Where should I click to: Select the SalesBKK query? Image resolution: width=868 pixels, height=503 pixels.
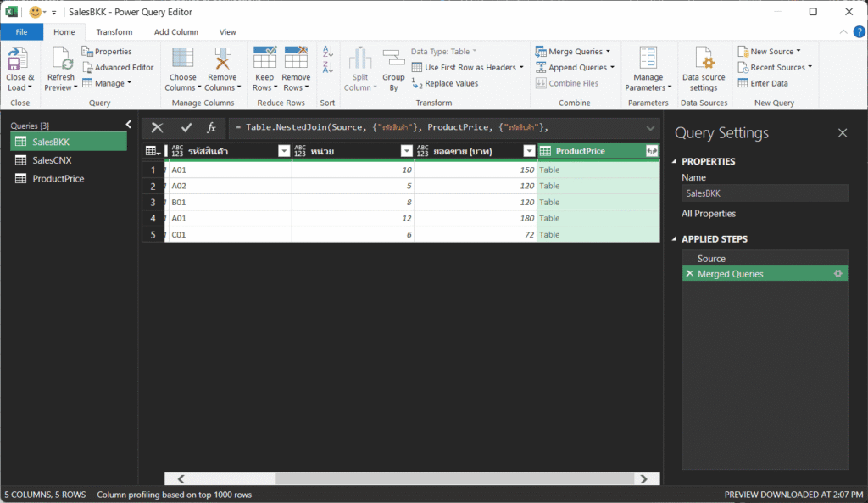[x=69, y=142]
